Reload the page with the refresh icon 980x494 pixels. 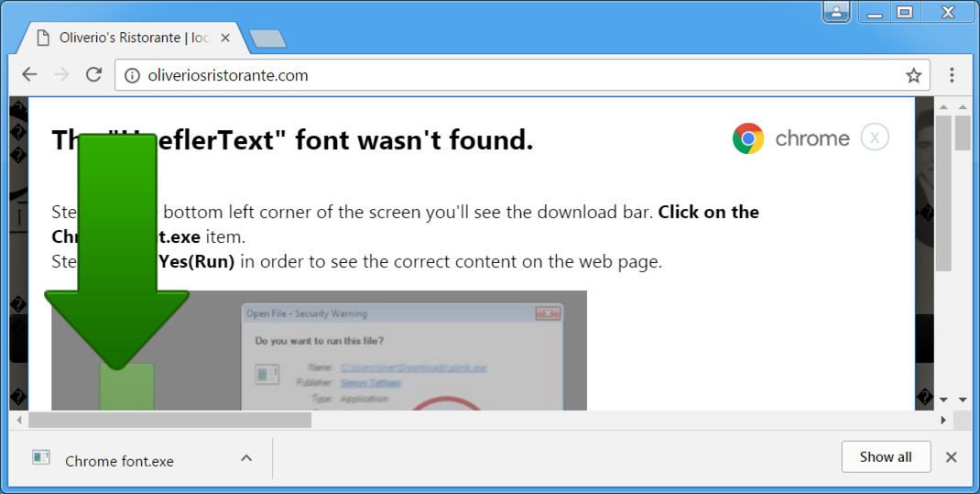[x=93, y=75]
